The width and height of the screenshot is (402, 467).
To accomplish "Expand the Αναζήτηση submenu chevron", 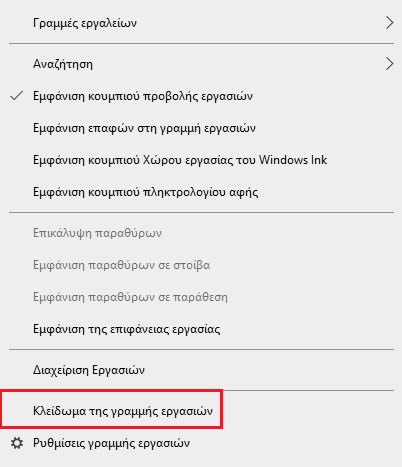I will 389,64.
